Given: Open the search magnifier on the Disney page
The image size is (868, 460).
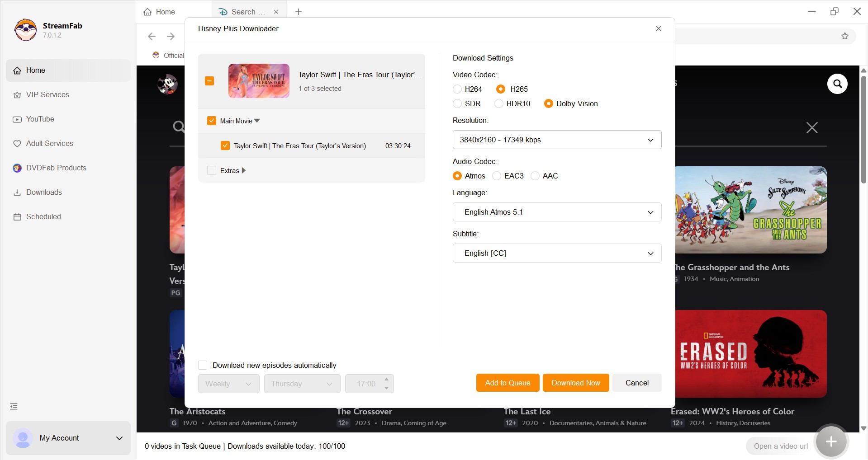Looking at the screenshot, I should tap(837, 84).
